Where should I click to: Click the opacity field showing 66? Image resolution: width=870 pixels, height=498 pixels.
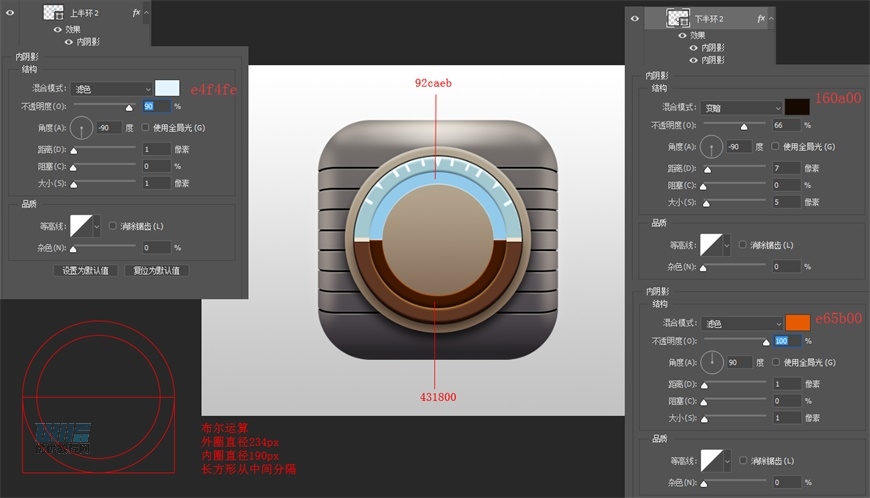point(785,126)
